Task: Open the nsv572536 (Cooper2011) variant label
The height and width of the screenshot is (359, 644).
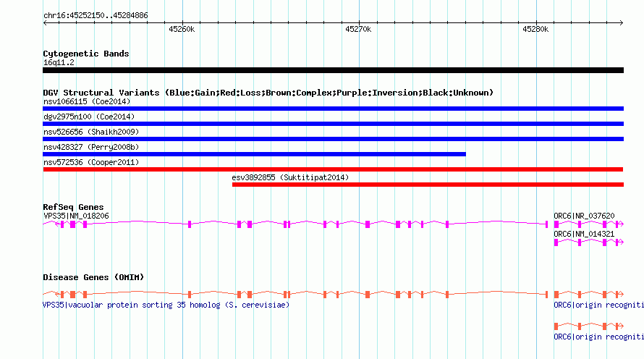Action: [91, 162]
